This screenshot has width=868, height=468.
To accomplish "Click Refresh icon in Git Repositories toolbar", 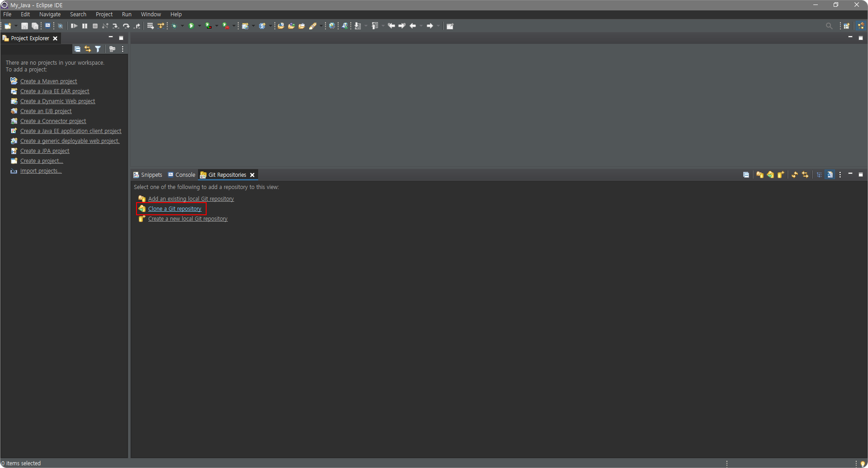I will pos(794,175).
